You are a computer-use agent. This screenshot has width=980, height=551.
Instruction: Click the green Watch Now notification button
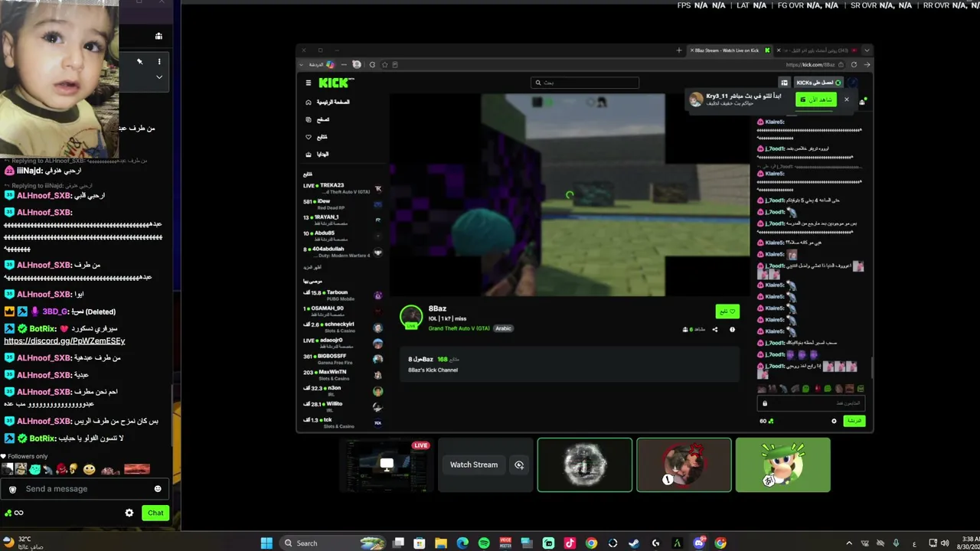tap(816, 99)
